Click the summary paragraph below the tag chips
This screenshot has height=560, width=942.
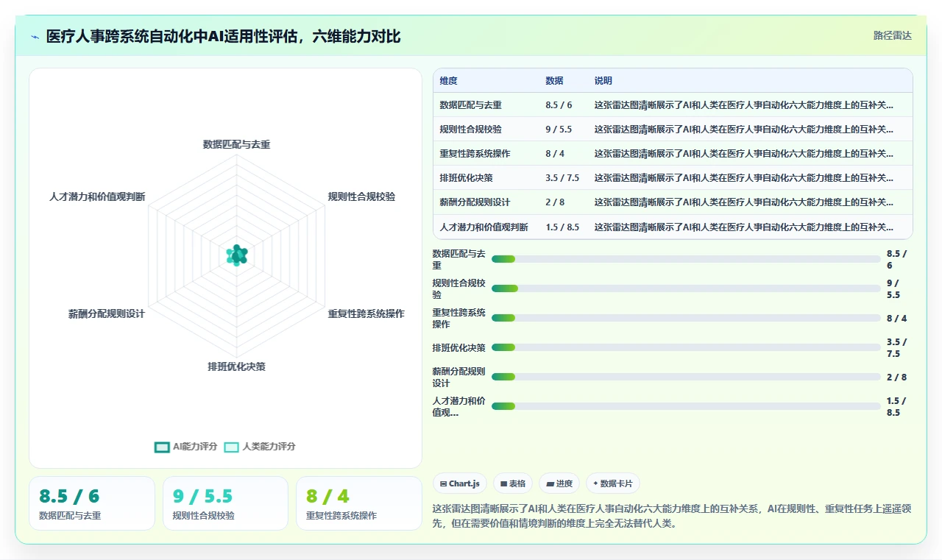(x=673, y=516)
